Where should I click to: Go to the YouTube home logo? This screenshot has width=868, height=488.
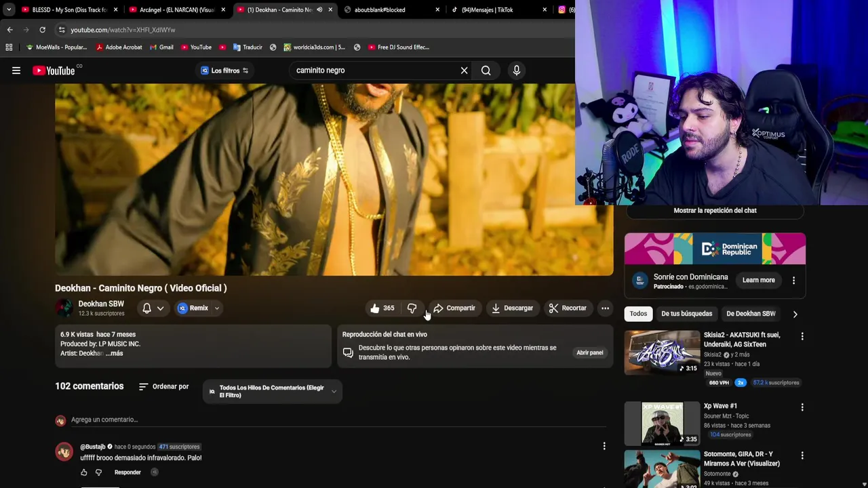[54, 70]
